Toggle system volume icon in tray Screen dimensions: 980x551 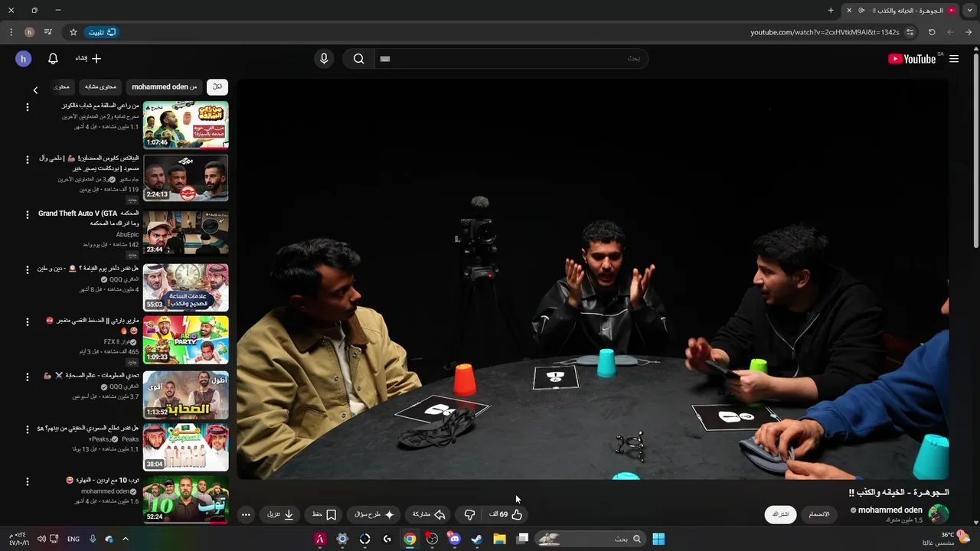41,539
